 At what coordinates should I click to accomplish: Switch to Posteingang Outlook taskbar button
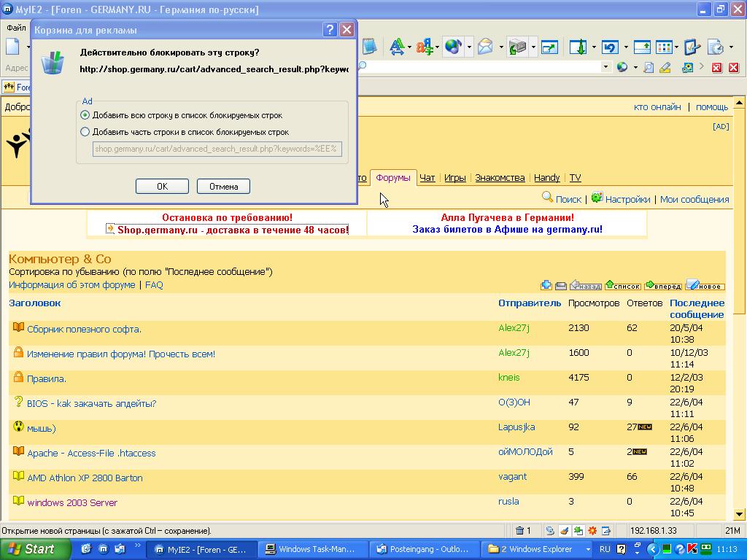tap(425, 549)
